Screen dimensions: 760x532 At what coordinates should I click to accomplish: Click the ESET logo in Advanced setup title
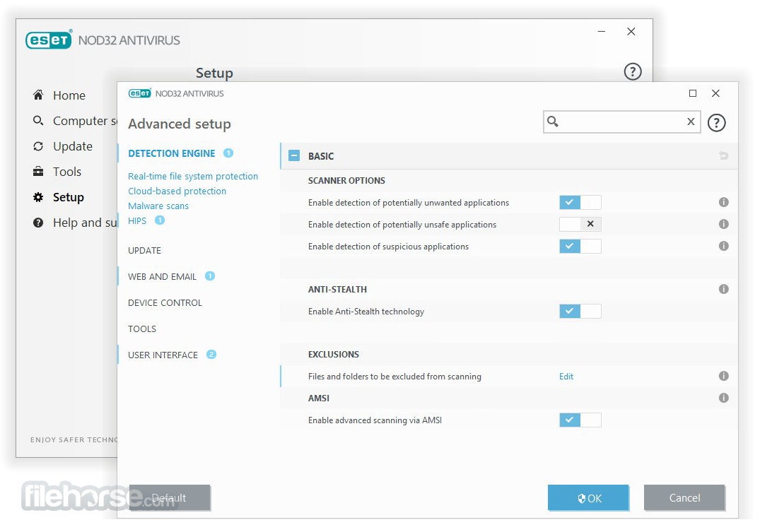139,93
